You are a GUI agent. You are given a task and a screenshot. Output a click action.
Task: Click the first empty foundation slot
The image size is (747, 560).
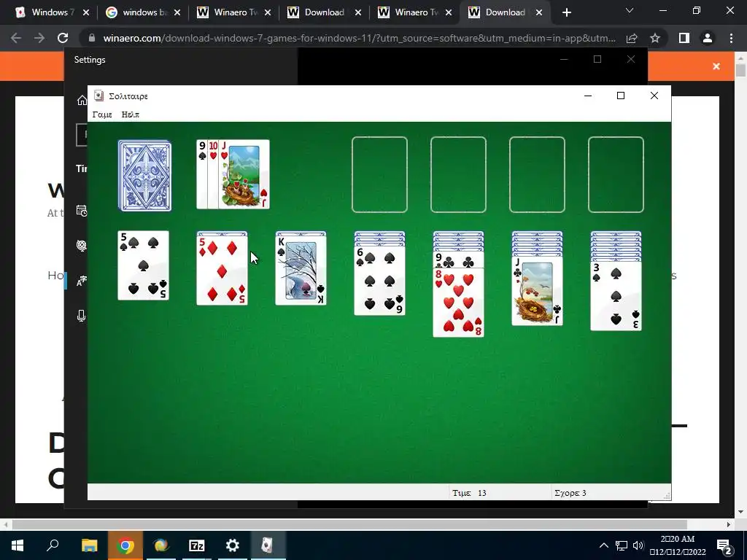pos(379,174)
